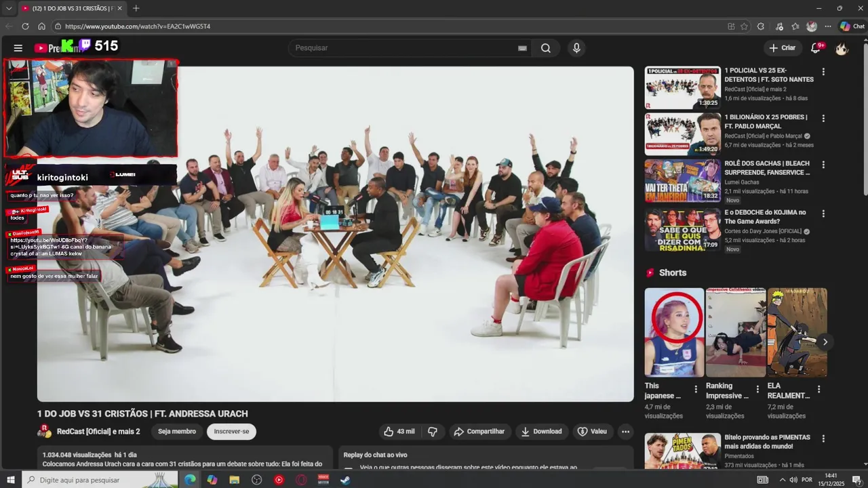The height and width of the screenshot is (488, 868).
Task: Close the '1 DO JOB VS 31 CRISTÃOS' tab
Action: [x=120, y=8]
